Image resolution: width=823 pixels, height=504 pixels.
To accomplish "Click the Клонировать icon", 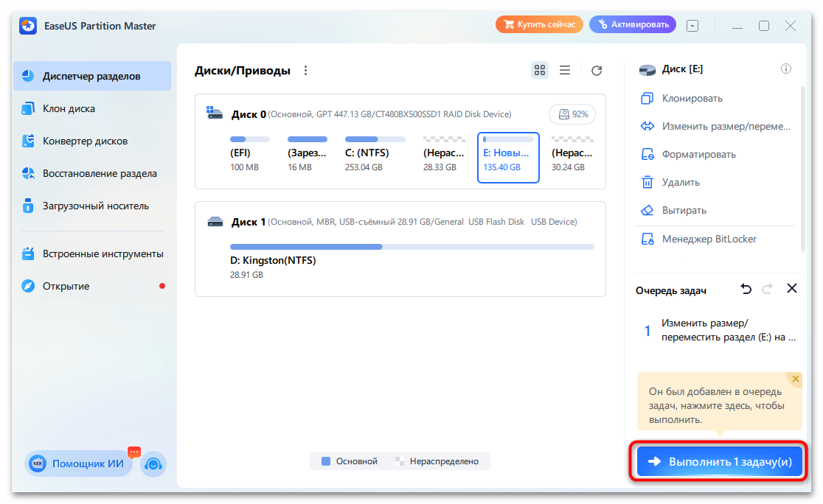I will pos(647,98).
